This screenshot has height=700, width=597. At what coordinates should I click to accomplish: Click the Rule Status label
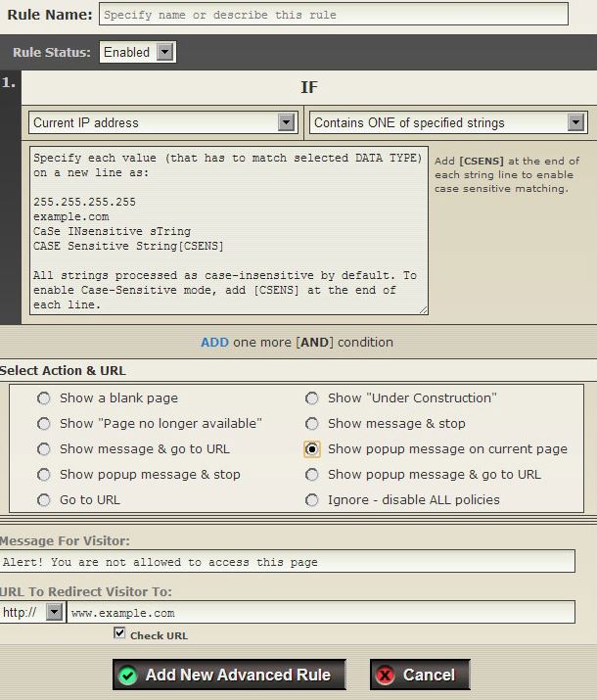tap(51, 52)
